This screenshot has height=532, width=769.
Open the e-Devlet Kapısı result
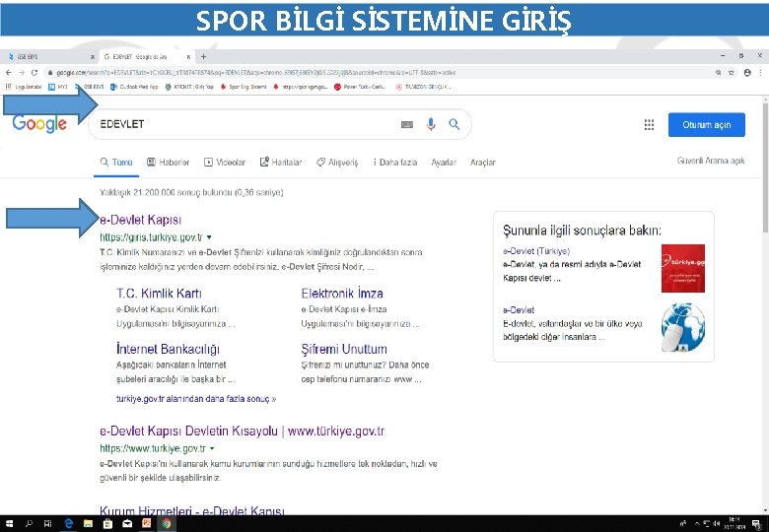pyautogui.click(x=141, y=220)
